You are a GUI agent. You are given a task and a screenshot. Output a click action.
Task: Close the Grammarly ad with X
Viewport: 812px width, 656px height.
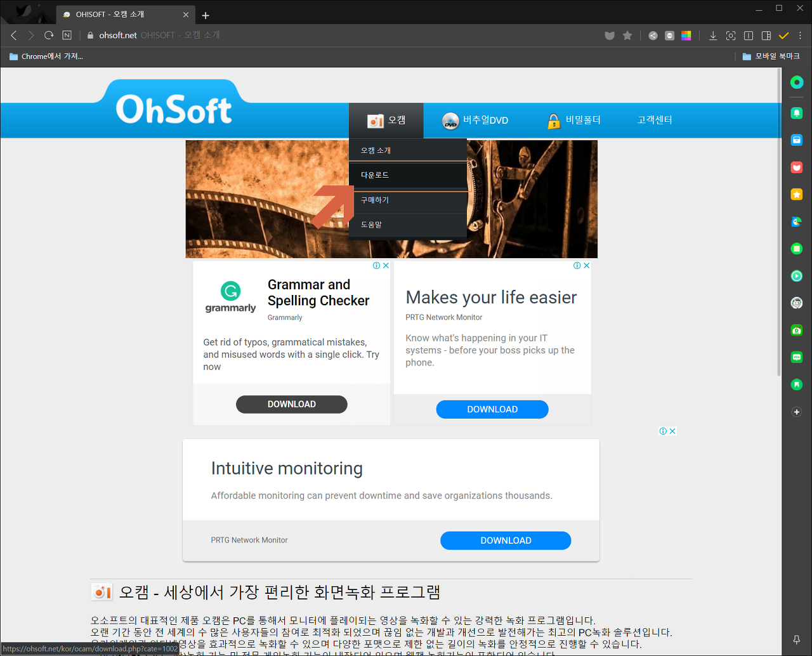tap(386, 266)
